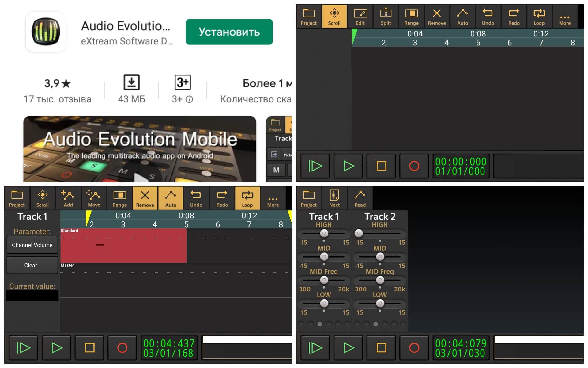Click green start marker on top-right timeline
This screenshot has width=588, height=368.
click(x=354, y=36)
